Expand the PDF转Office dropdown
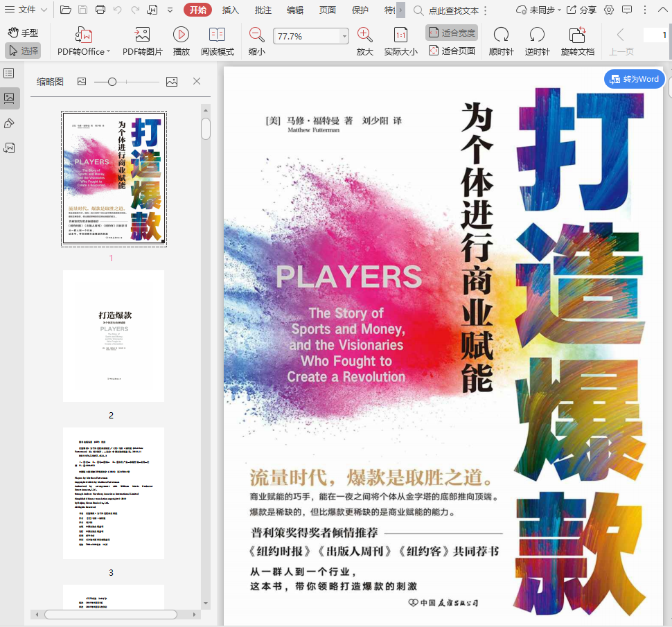Image resolution: width=672 pixels, height=627 pixels. pyautogui.click(x=109, y=52)
